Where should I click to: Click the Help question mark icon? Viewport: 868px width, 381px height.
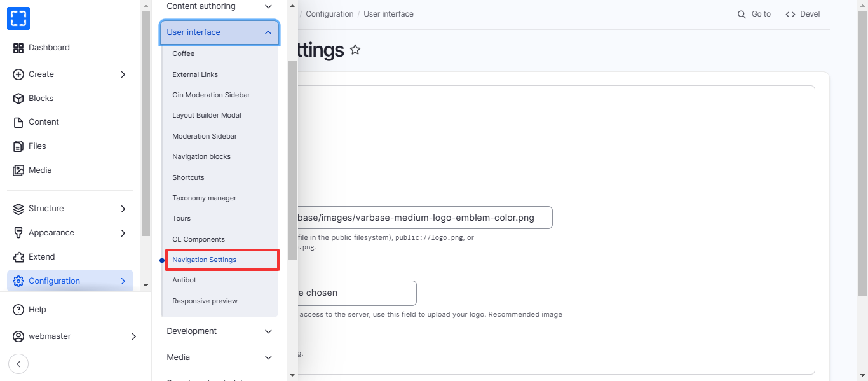[x=18, y=310]
